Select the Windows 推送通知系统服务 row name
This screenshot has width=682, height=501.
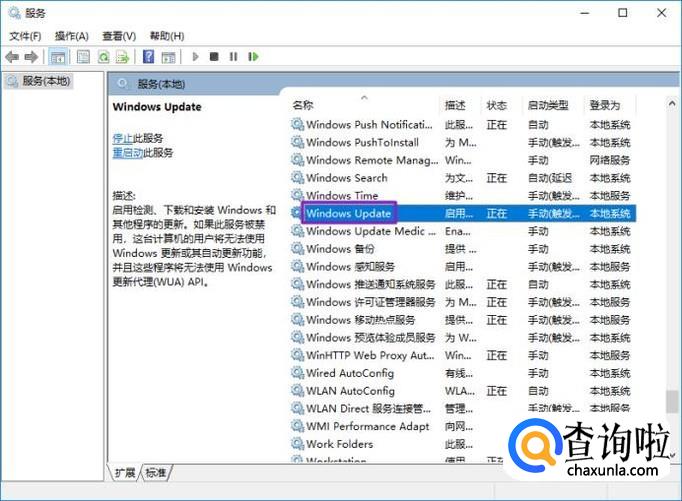point(371,284)
